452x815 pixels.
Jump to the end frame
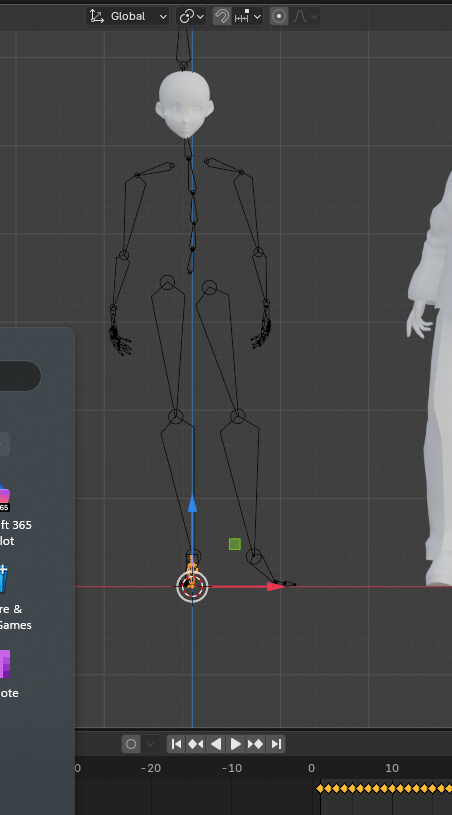click(x=276, y=744)
